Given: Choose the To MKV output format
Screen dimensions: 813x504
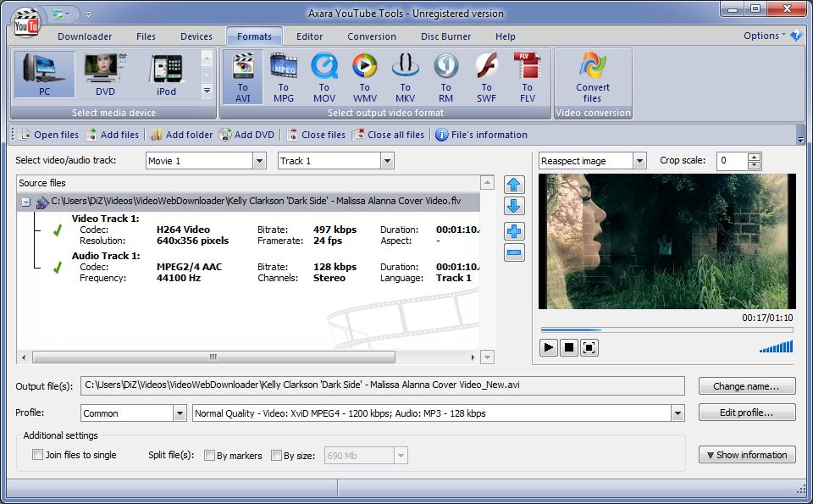Looking at the screenshot, I should [x=405, y=78].
